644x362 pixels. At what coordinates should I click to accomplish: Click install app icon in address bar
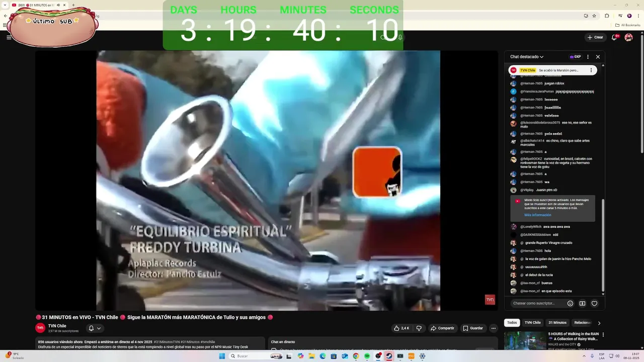point(586,16)
